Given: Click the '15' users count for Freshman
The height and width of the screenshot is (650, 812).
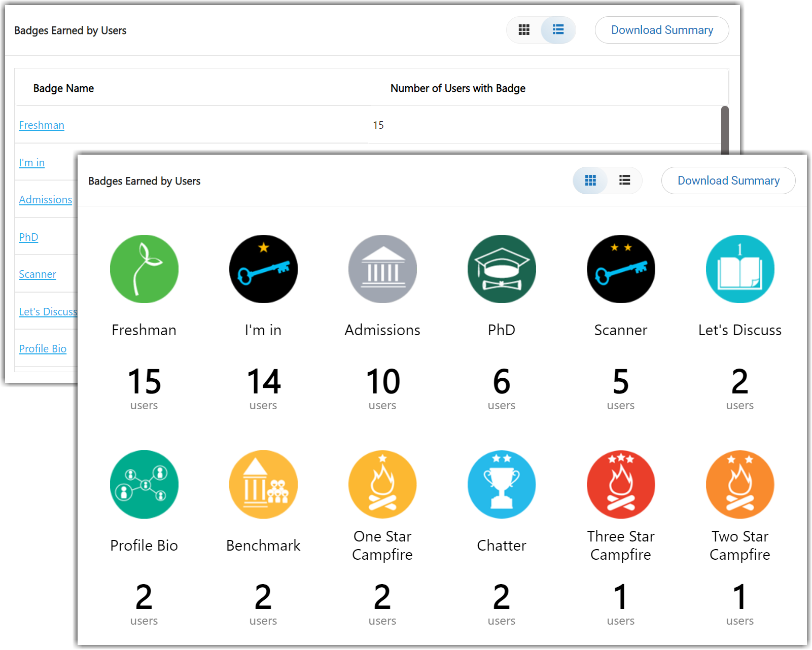Looking at the screenshot, I should coord(144,382).
